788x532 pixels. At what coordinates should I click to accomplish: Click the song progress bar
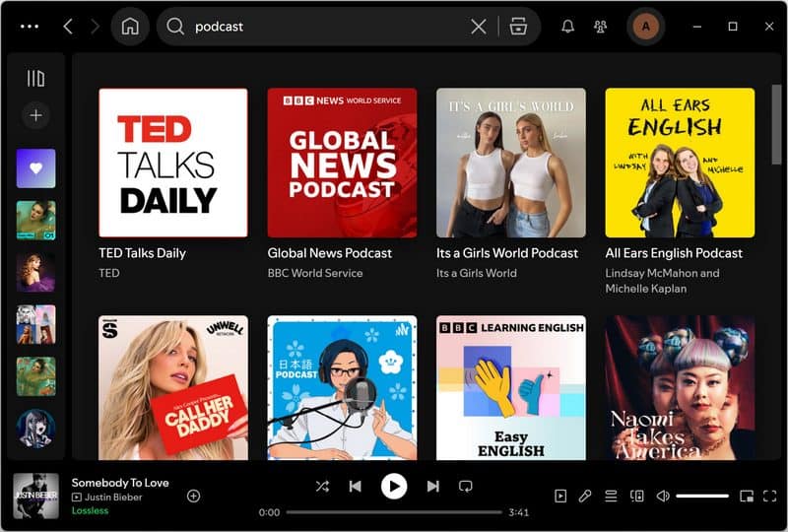coord(394,512)
